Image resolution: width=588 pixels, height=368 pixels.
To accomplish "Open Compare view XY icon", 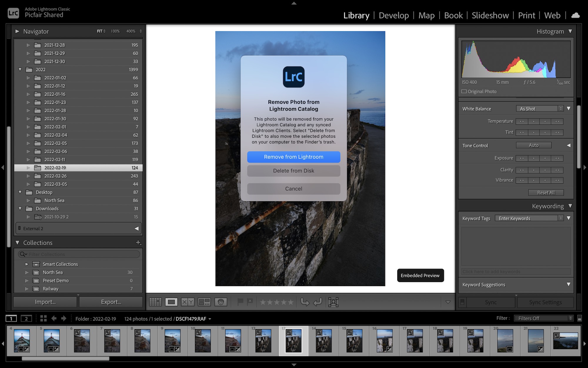I will (188, 302).
